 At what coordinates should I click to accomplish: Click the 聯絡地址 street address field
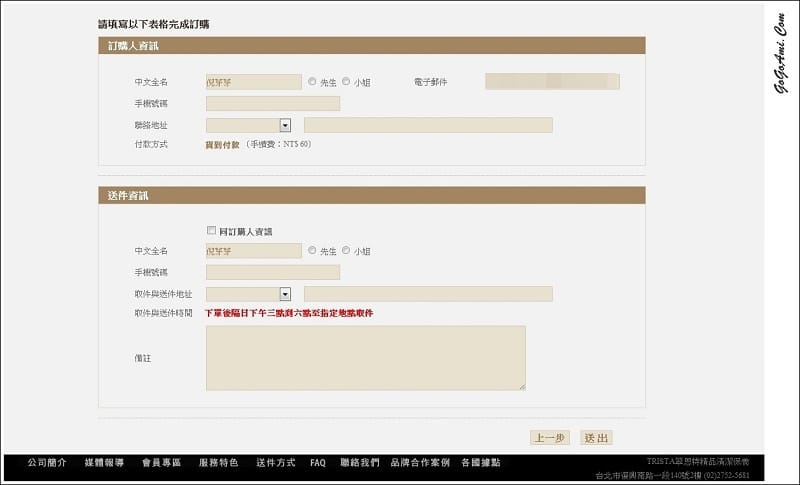pos(428,125)
